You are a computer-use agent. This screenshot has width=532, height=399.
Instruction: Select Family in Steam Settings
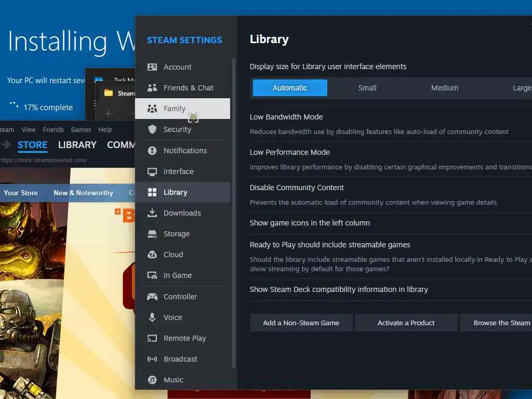point(182,109)
